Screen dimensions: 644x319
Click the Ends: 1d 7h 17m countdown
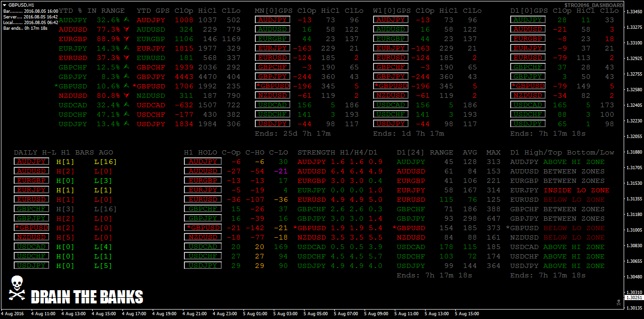(409, 133)
